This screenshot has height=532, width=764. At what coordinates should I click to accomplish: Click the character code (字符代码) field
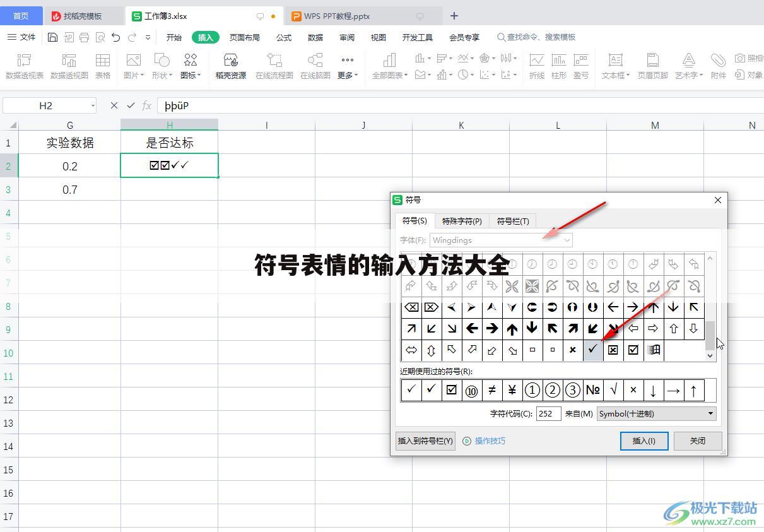pos(548,414)
